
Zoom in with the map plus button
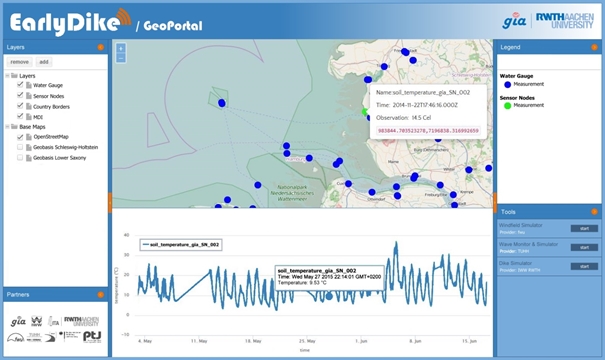(x=121, y=49)
